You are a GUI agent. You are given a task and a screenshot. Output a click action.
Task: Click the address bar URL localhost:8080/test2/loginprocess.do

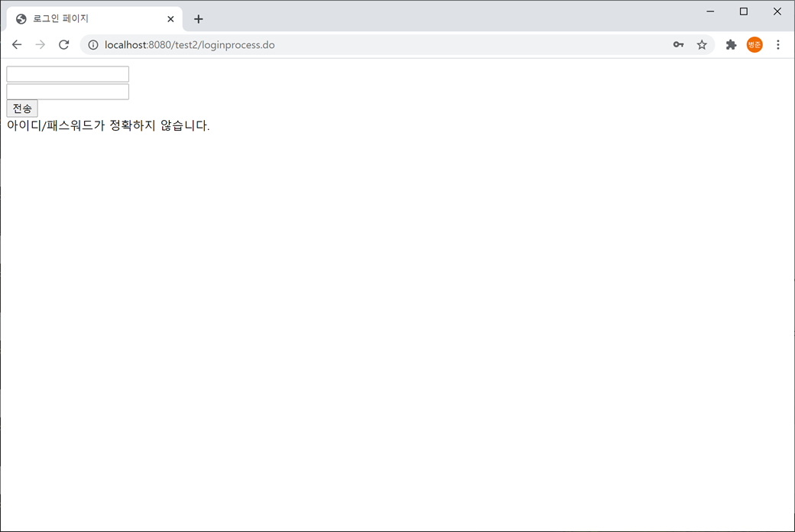(x=190, y=44)
